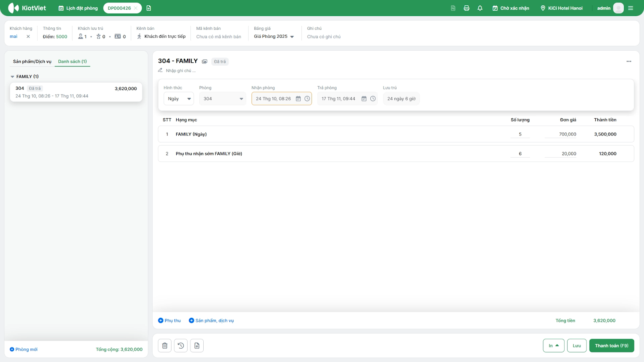Click the printer icon in header

point(466,8)
